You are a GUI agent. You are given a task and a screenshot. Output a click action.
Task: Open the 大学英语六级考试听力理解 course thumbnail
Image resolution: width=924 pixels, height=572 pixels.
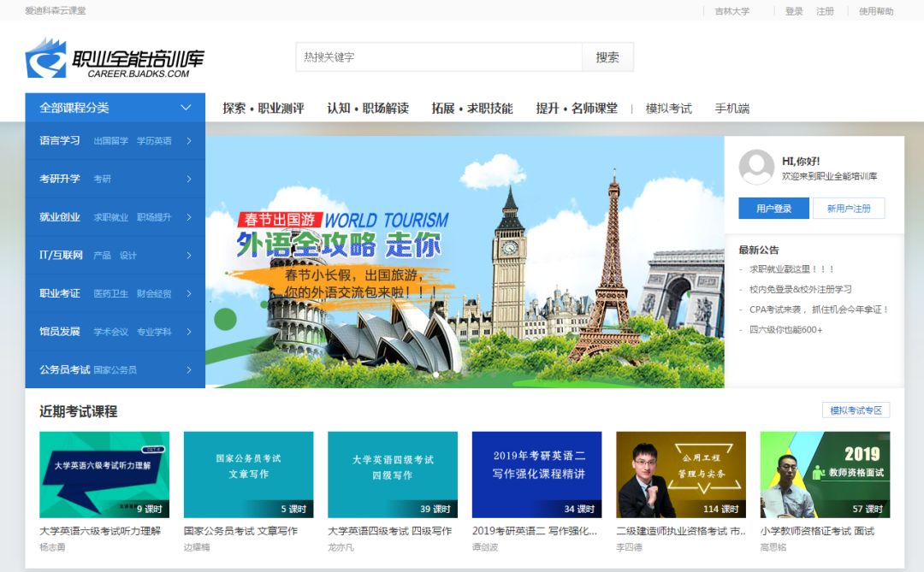[104, 475]
